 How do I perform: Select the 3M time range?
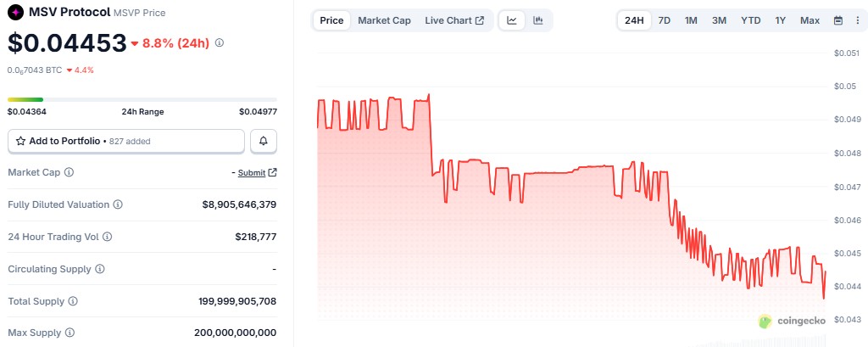719,20
